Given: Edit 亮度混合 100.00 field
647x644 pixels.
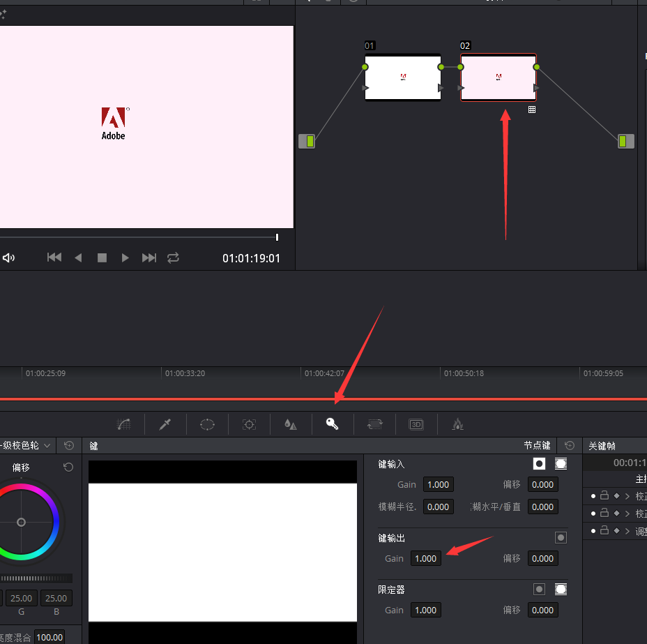Looking at the screenshot, I should [x=50, y=637].
